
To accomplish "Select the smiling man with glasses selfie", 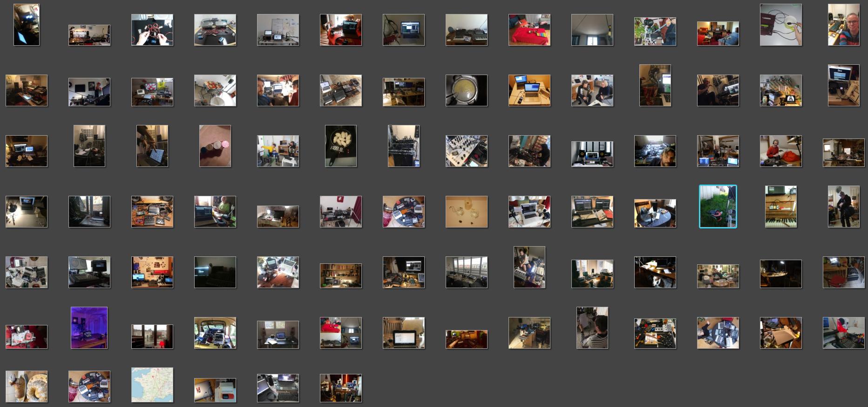I will point(843,25).
